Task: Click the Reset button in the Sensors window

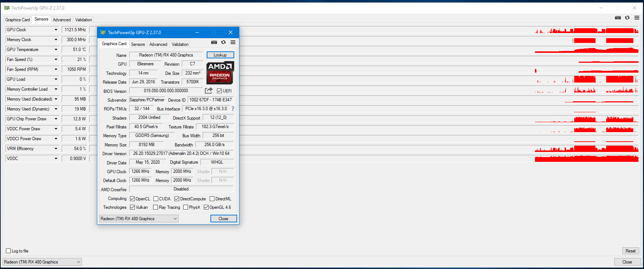Action: pos(630,251)
